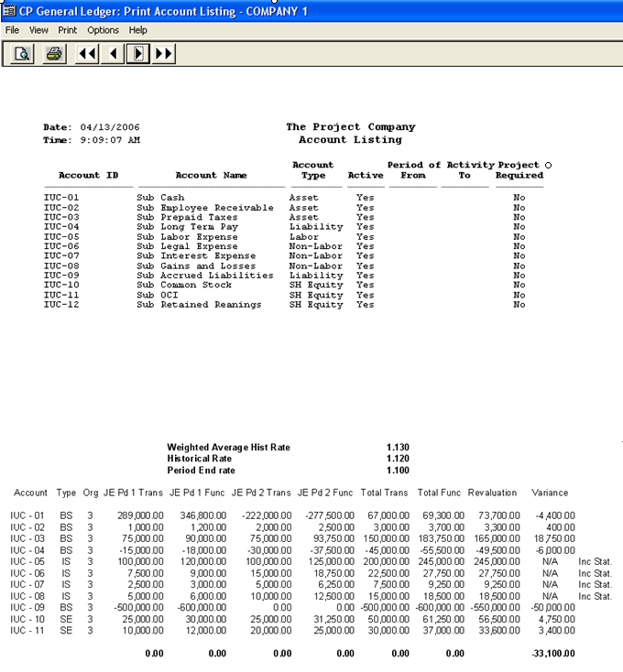The image size is (623, 672).
Task: Open the Options menu
Action: (103, 30)
